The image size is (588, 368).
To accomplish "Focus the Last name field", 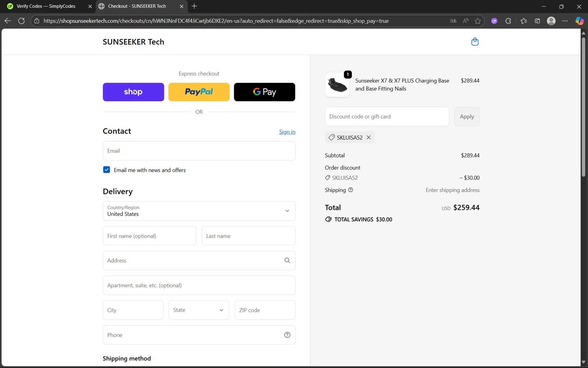I will pos(249,236).
